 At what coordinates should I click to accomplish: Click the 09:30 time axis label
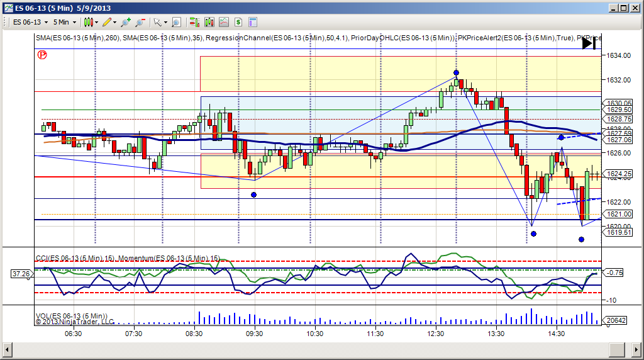[254, 334]
